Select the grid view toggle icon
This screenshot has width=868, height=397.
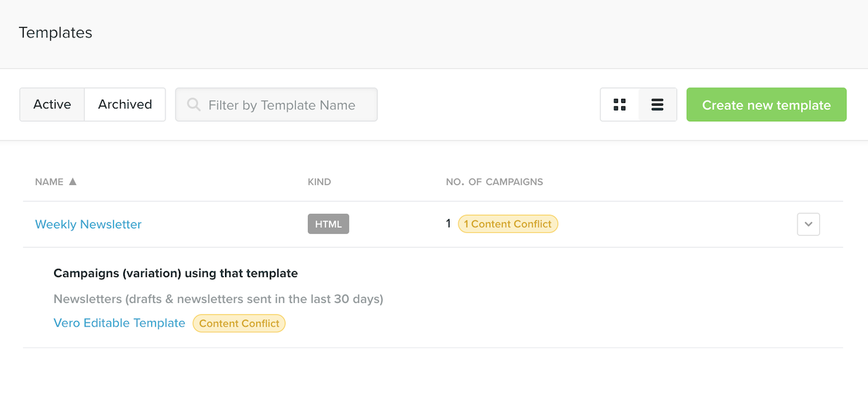619,105
